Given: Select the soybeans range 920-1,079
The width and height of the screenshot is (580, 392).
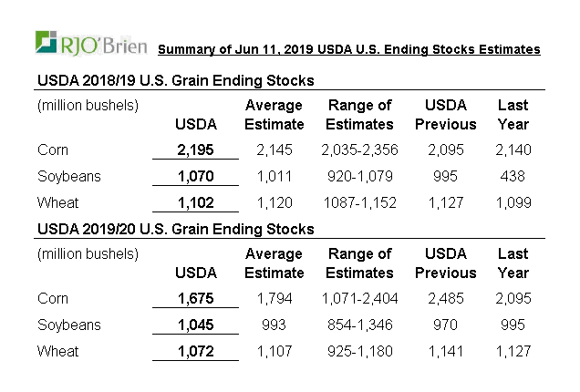Looking at the screenshot, I should 359,177.
